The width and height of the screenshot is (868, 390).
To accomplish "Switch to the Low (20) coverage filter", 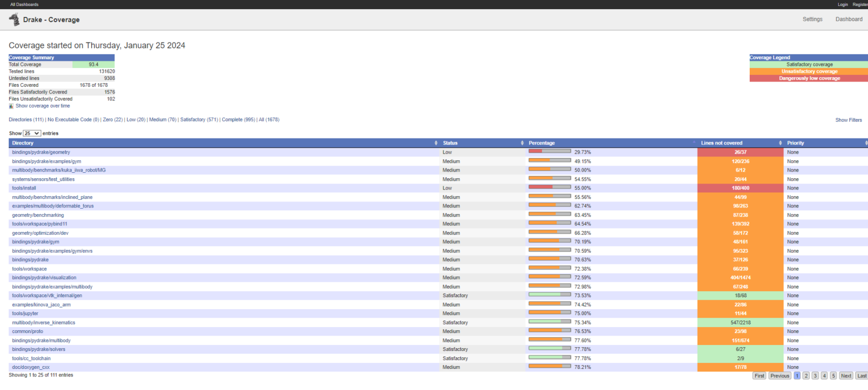I will click(x=136, y=119).
